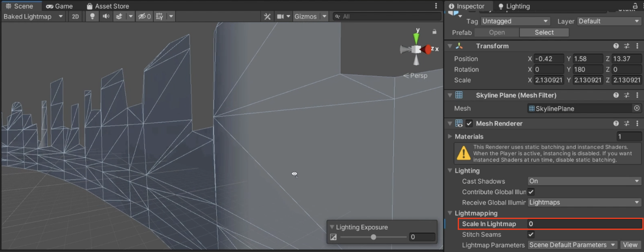Lock the Inspector panel with padlock
Screen dimensions: 644x252
pyautogui.click(x=635, y=6)
